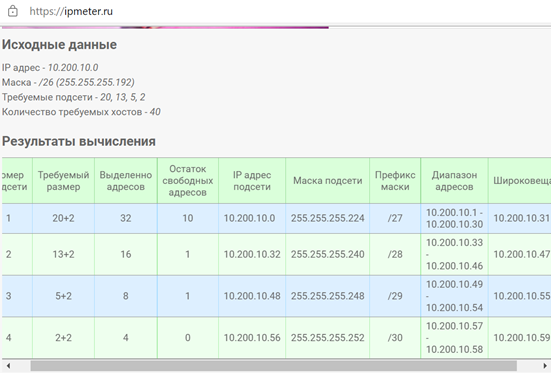The height and width of the screenshot is (373, 551).
Task: Click subnet address 10.200.10.48
Action: 252,296
